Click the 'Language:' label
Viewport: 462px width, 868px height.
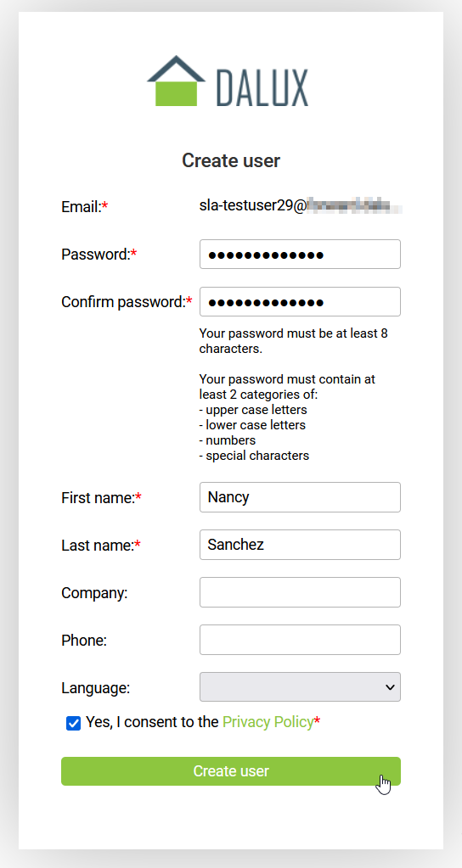pyautogui.click(x=95, y=688)
